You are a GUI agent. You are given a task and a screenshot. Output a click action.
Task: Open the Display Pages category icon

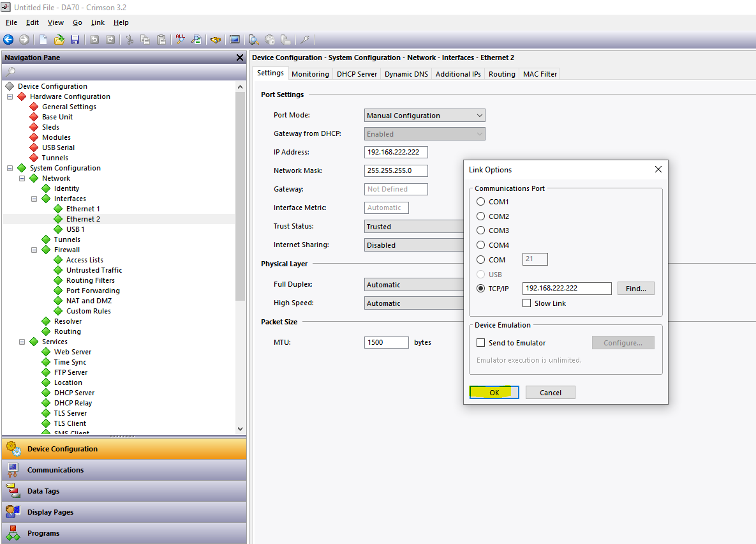click(x=13, y=511)
